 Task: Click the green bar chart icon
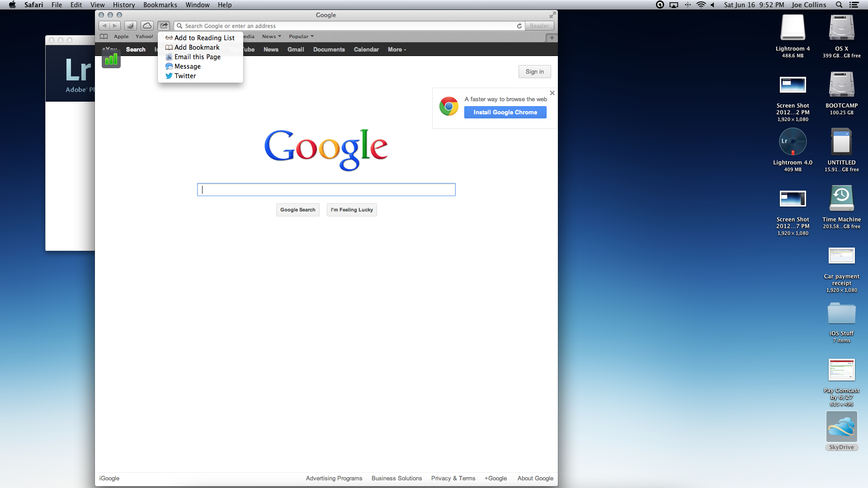coord(111,59)
